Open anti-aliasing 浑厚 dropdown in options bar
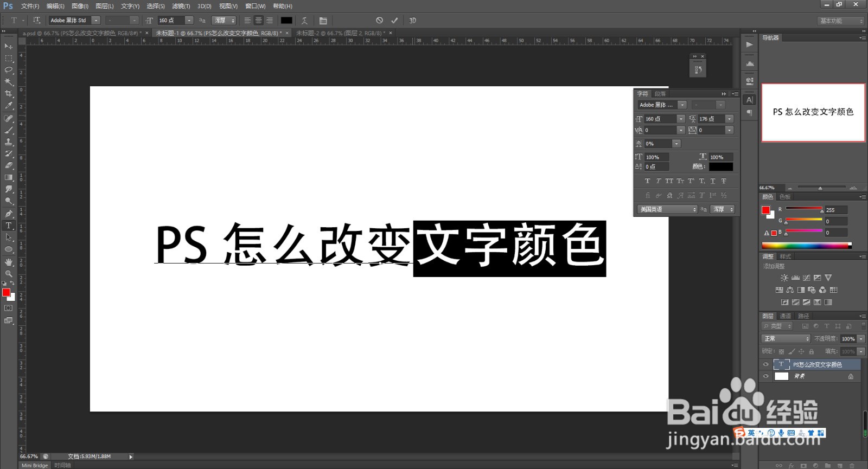This screenshot has width=868, height=469. [224, 21]
